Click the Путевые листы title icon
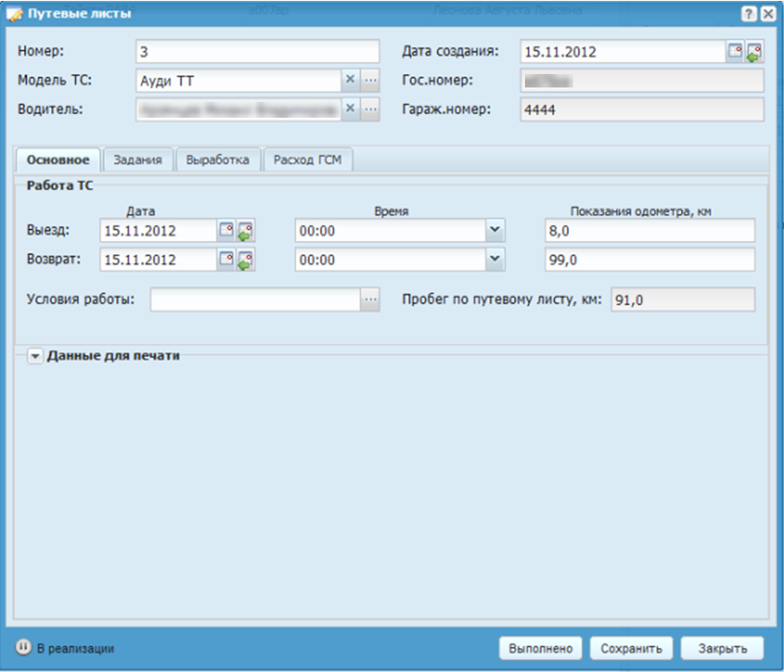Screen dimensions: 784x672 pyautogui.click(x=14, y=13)
